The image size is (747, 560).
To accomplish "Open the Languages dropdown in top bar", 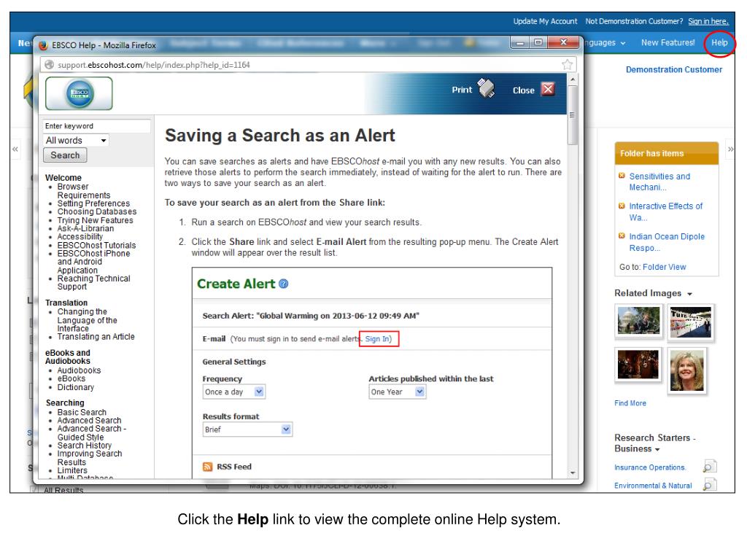I will [605, 42].
